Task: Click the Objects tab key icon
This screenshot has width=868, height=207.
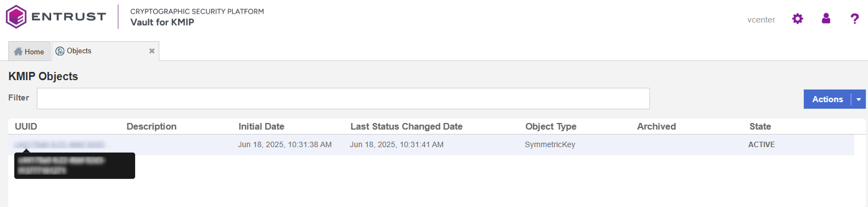Action: [60, 51]
